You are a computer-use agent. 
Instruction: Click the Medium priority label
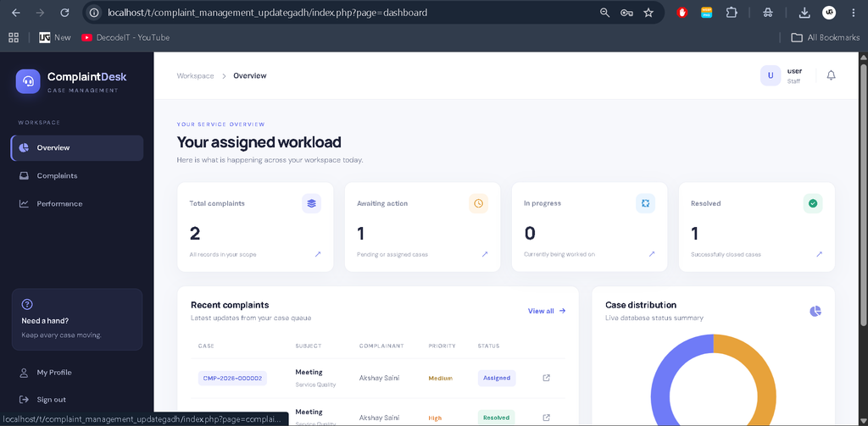tap(440, 379)
